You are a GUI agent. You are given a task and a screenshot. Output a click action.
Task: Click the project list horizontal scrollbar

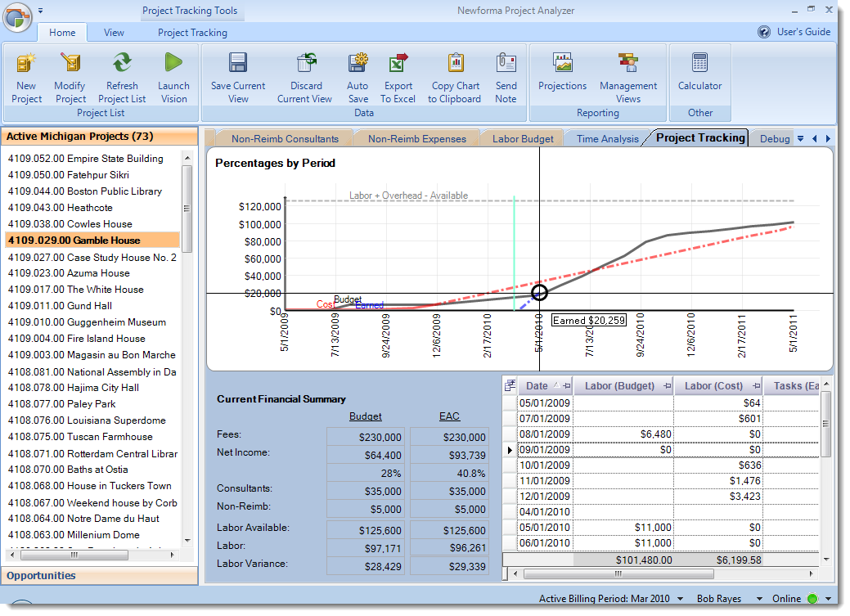coord(76,555)
